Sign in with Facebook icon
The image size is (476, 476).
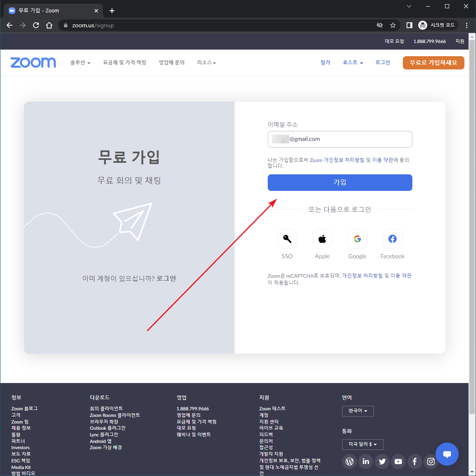pyautogui.click(x=392, y=239)
